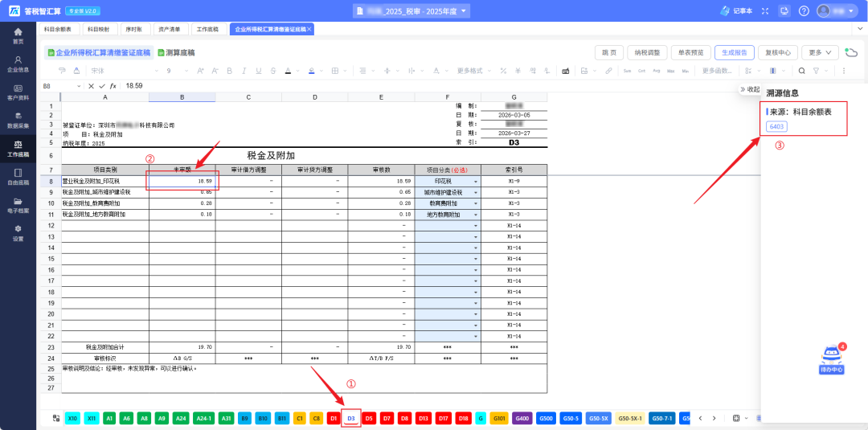Click the Sum function shortcut
Image resolution: width=868 pixels, height=430 pixels.
pos(627,71)
